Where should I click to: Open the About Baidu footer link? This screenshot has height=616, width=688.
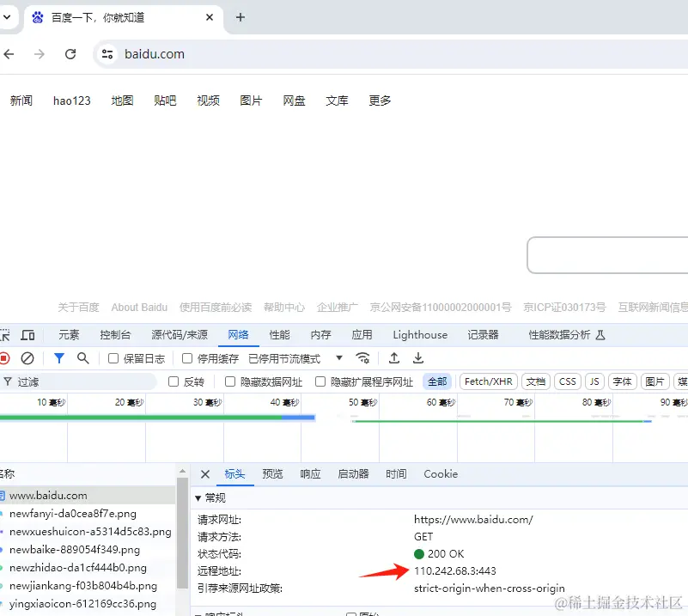(139, 307)
